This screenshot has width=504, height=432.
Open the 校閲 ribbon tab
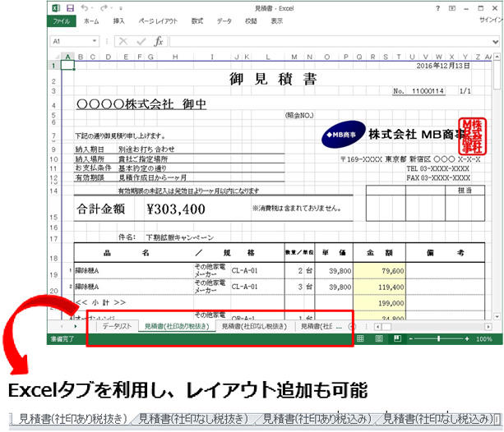coord(251,21)
